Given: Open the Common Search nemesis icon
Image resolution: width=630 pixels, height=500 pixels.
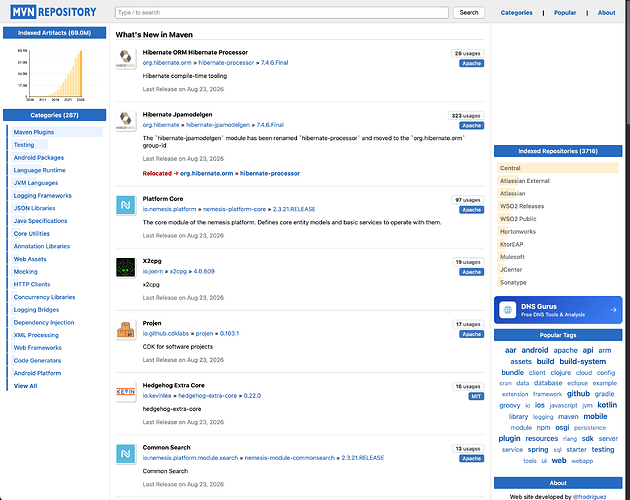Looking at the screenshot, I should click(x=126, y=454).
